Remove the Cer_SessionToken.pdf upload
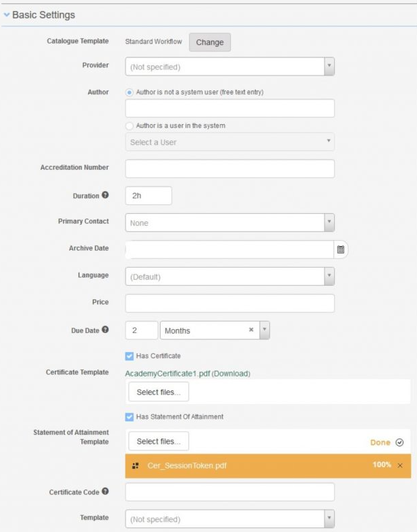Image resolution: width=417 pixels, height=532 pixels. coord(400,466)
